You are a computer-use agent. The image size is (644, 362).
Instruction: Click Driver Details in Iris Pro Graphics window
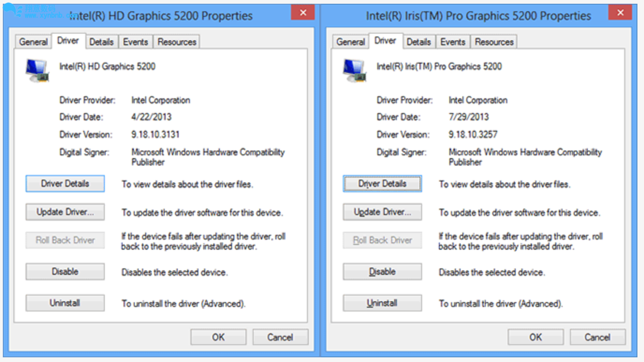coord(382,183)
